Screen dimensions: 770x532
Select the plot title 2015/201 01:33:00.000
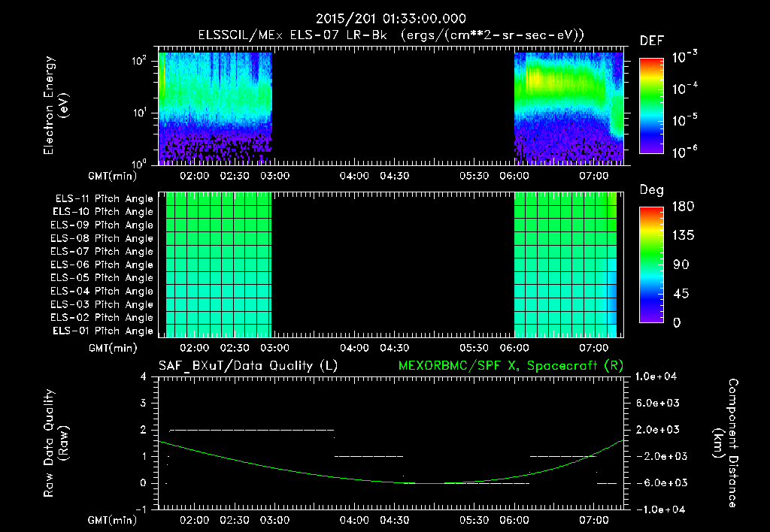click(x=390, y=19)
